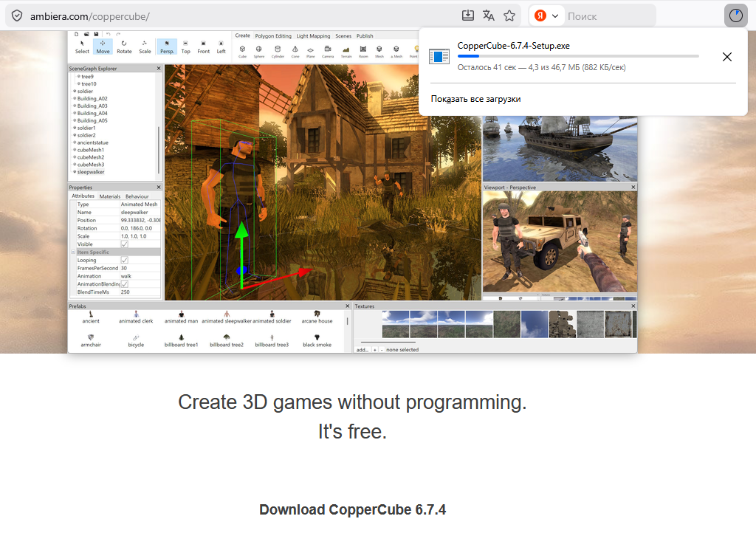Close the Properties panel

(159, 187)
